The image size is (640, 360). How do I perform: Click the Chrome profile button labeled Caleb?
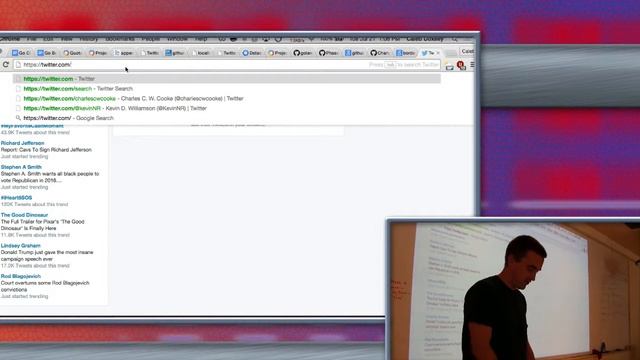tap(467, 51)
